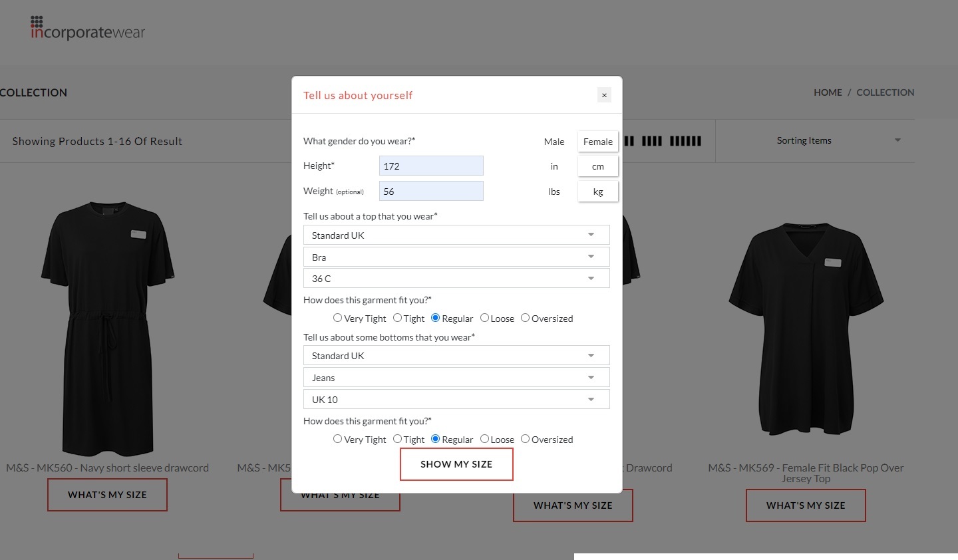
Task: Click the incorporatewear logo
Action: tap(87, 28)
